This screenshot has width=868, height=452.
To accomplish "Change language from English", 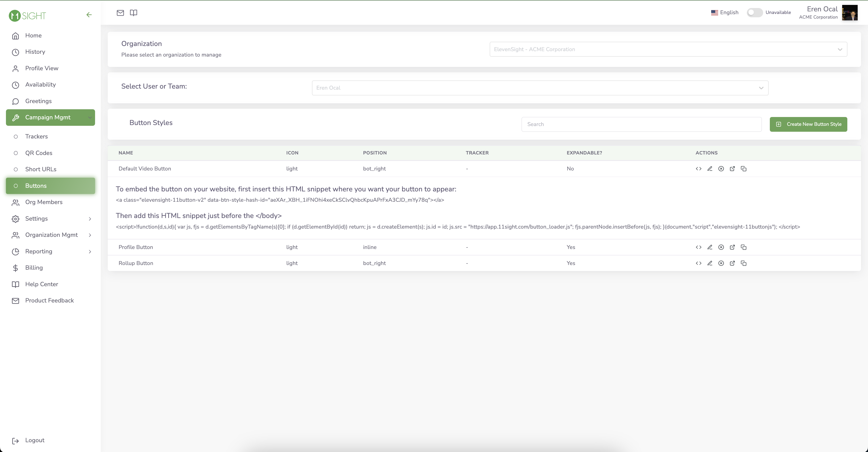I will pos(724,12).
